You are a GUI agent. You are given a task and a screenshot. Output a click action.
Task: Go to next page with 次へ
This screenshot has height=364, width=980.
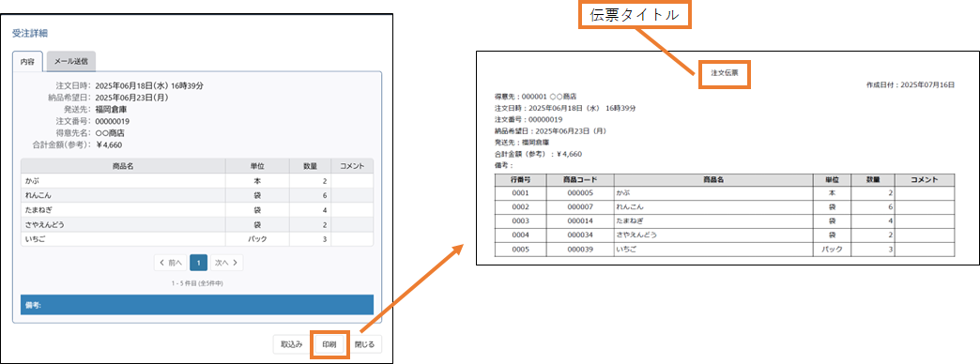pos(226,263)
